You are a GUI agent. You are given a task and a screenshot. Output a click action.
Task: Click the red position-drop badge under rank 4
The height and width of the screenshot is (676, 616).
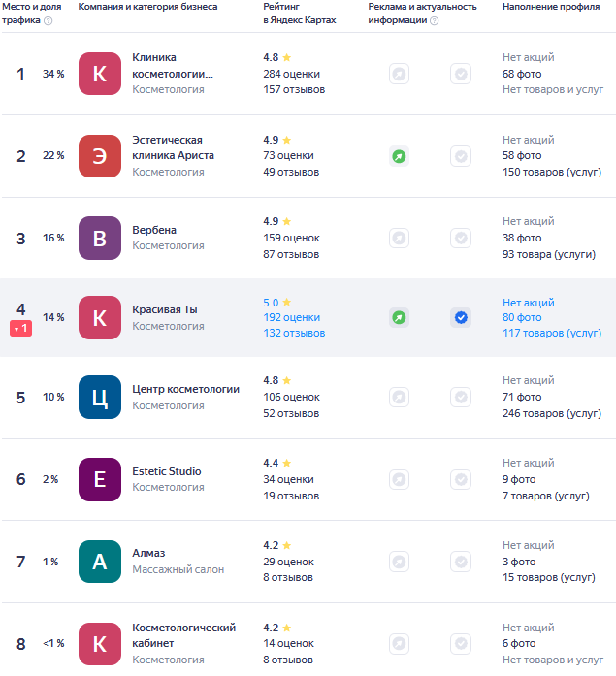pyautogui.click(x=20, y=329)
